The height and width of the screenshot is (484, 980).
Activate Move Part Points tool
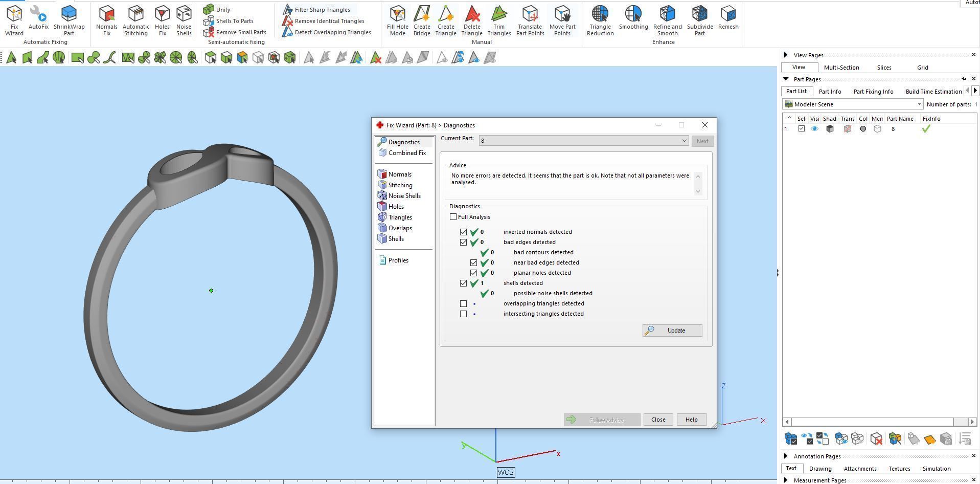tap(562, 20)
